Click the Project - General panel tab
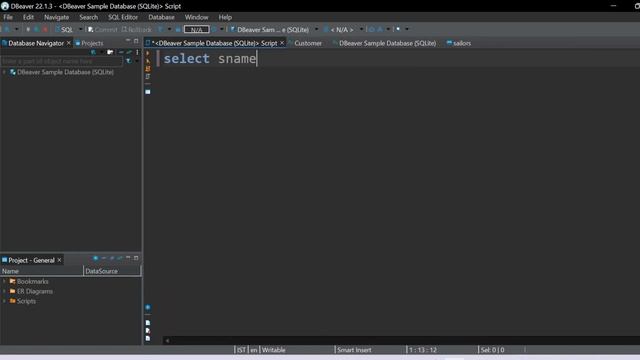 click(31, 260)
